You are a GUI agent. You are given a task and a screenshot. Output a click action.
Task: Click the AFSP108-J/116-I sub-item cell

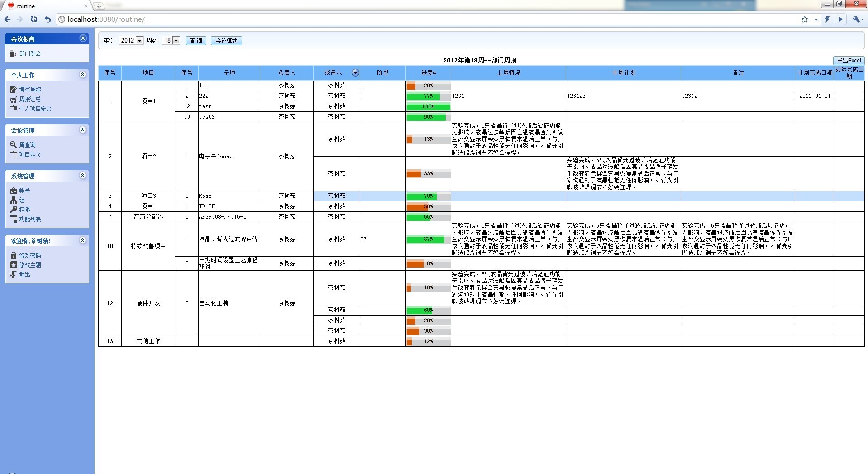tap(229, 217)
